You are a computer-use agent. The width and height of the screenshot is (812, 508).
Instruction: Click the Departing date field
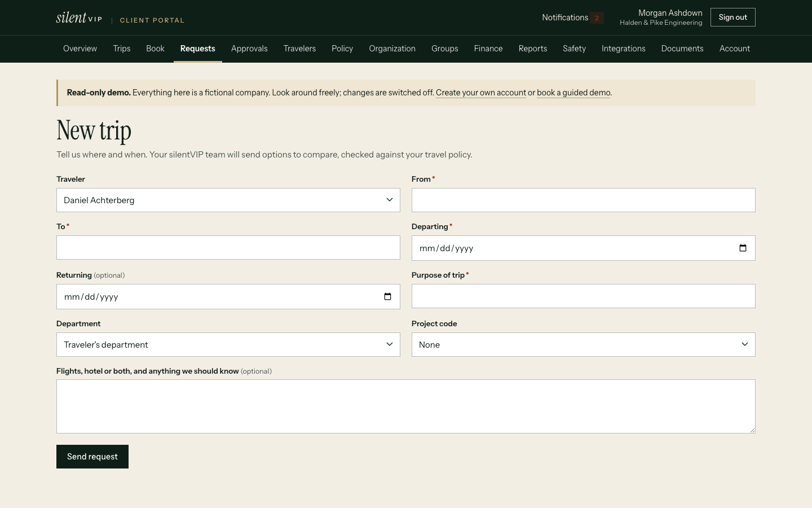coord(584,248)
